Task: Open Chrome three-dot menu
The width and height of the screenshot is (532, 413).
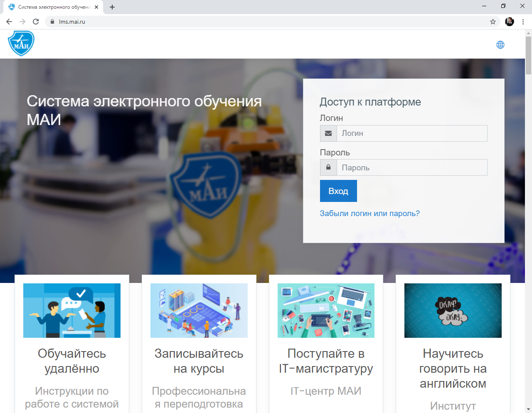Action: [523, 22]
